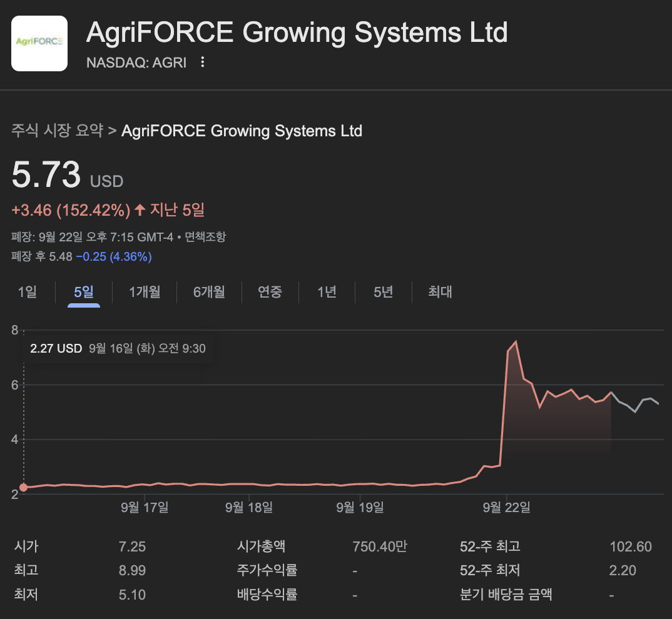This screenshot has width=672, height=619.
Task: Click the 9월 18일 date label on chart
Action: tap(249, 508)
